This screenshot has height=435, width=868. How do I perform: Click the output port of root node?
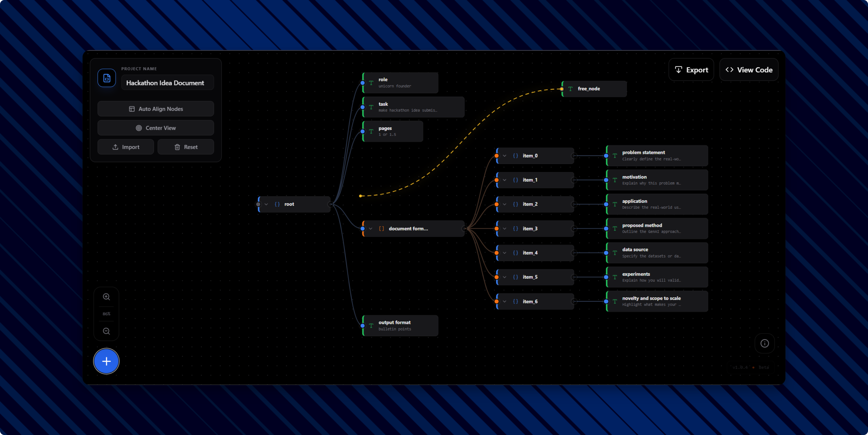click(331, 204)
